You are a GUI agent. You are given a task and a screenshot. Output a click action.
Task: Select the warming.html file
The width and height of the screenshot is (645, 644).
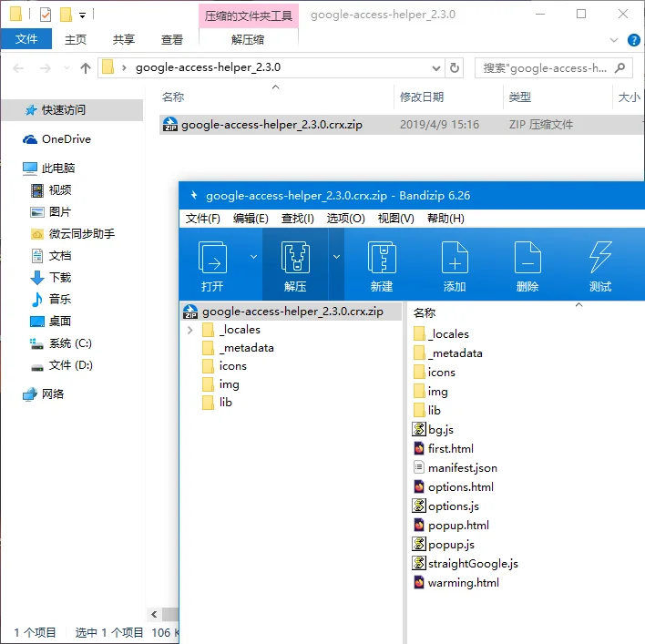point(456,583)
